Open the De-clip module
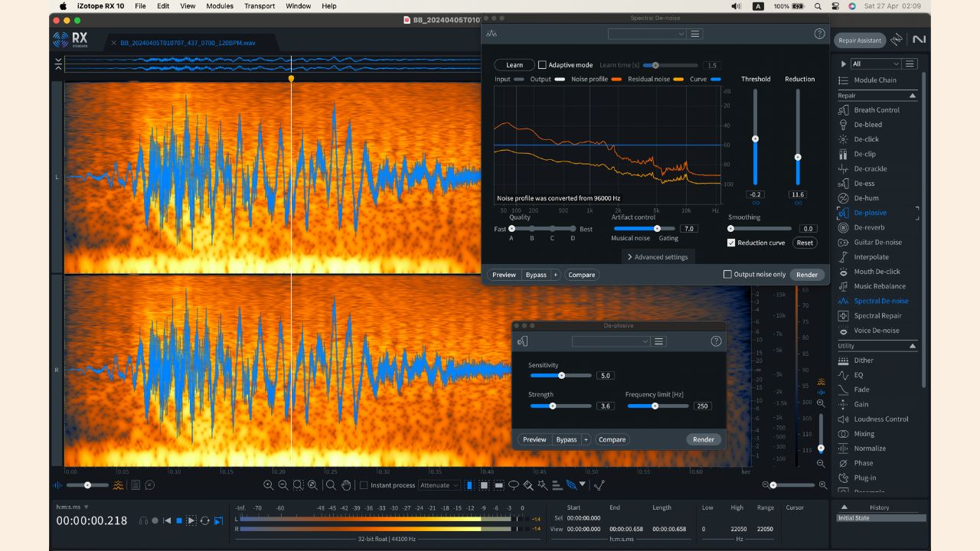Image resolution: width=980 pixels, height=551 pixels. coord(864,154)
